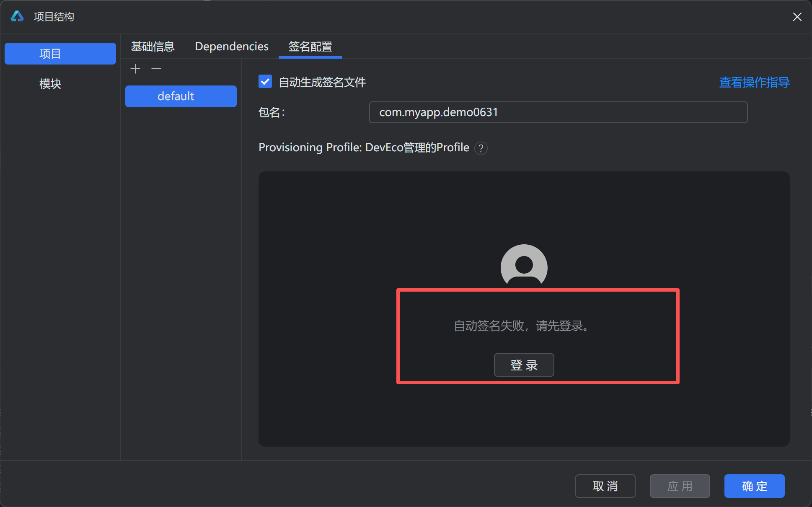Confirm with 确定 button
The width and height of the screenshot is (812, 507).
[755, 486]
